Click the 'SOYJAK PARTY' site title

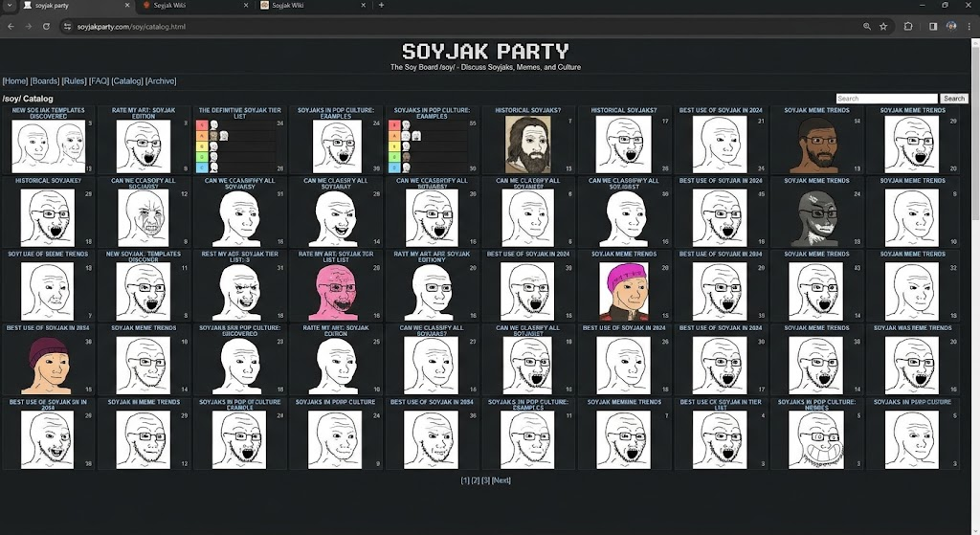[x=485, y=52]
